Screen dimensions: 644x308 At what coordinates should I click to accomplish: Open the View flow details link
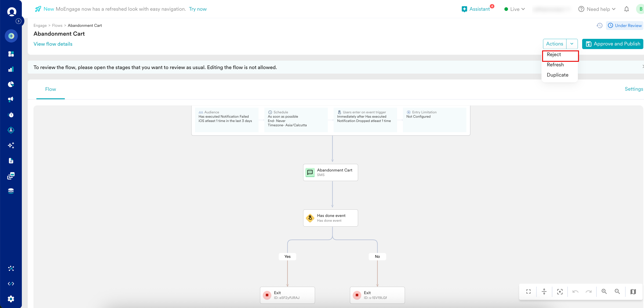point(53,44)
